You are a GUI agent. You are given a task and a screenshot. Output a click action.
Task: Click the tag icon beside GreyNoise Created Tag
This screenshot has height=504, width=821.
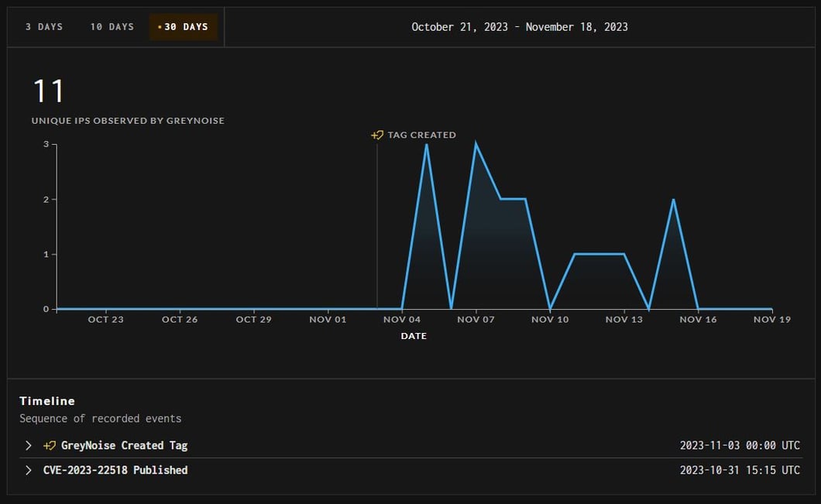click(x=50, y=445)
